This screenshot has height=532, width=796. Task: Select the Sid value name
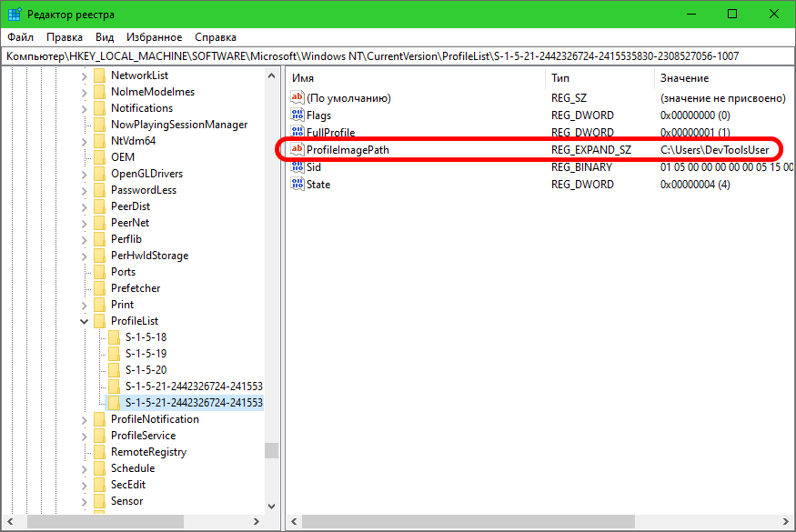click(314, 167)
